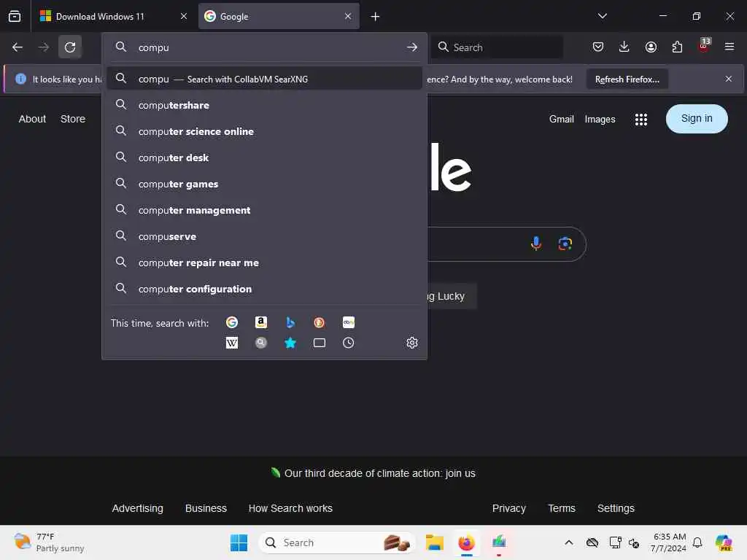Search by image with Google Lens
The width and height of the screenshot is (747, 560).
tap(565, 244)
